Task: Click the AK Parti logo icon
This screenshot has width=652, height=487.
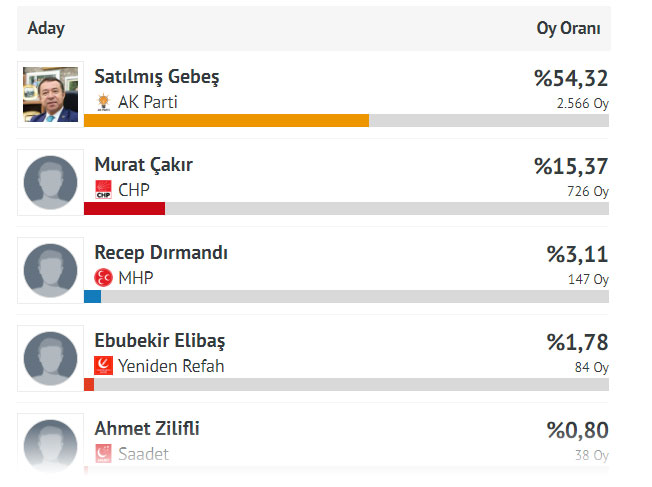Action: tap(103, 102)
